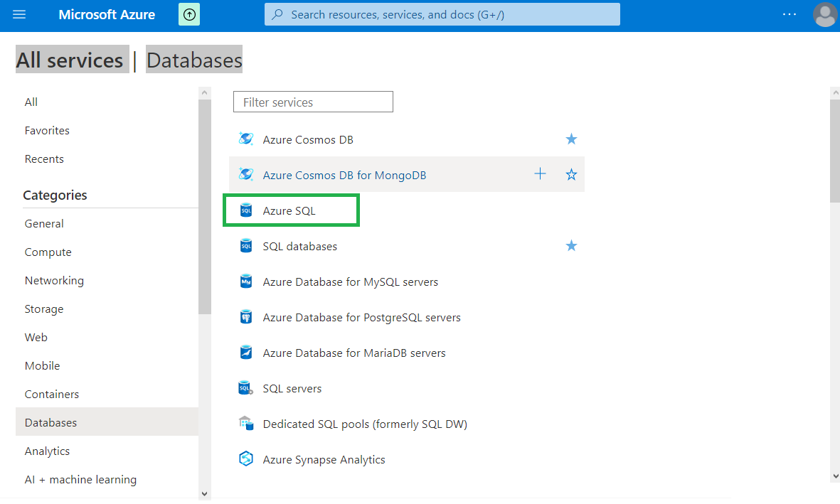This screenshot has height=504, width=840.
Task: Click the Filter services input box
Action: pos(313,102)
